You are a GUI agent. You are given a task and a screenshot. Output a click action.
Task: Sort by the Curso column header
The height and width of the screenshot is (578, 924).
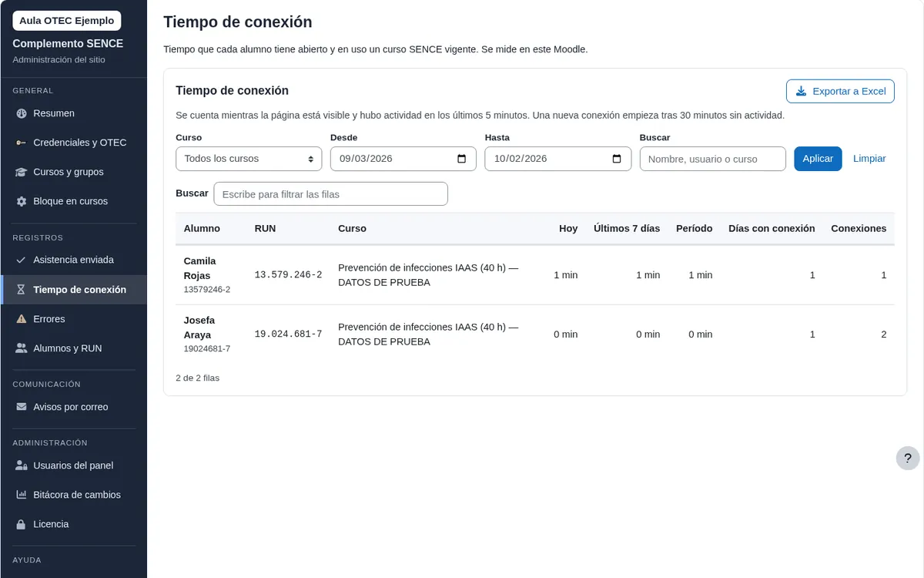(x=352, y=229)
